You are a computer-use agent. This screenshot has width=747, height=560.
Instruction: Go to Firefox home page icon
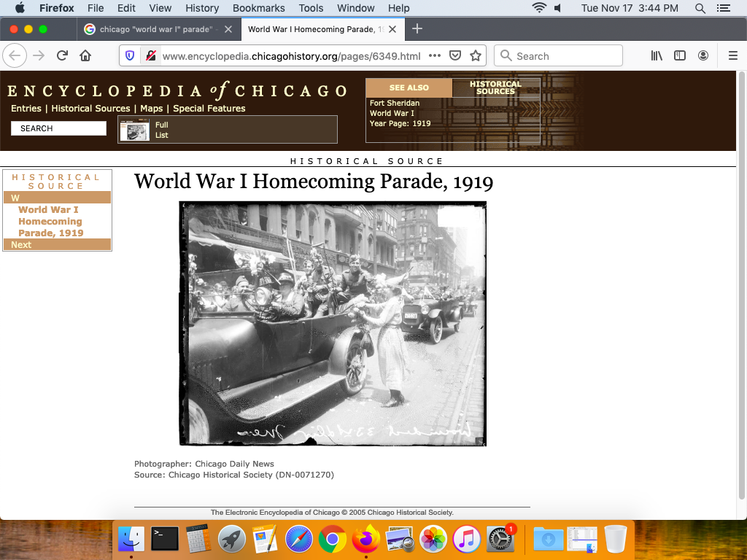pyautogui.click(x=85, y=56)
